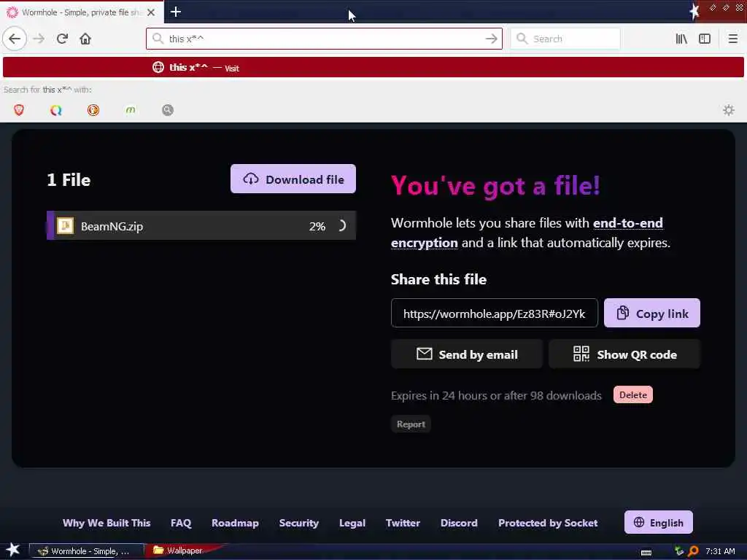The width and height of the screenshot is (747, 560).
Task: Toggle the sidebar view icon
Action: (705, 39)
